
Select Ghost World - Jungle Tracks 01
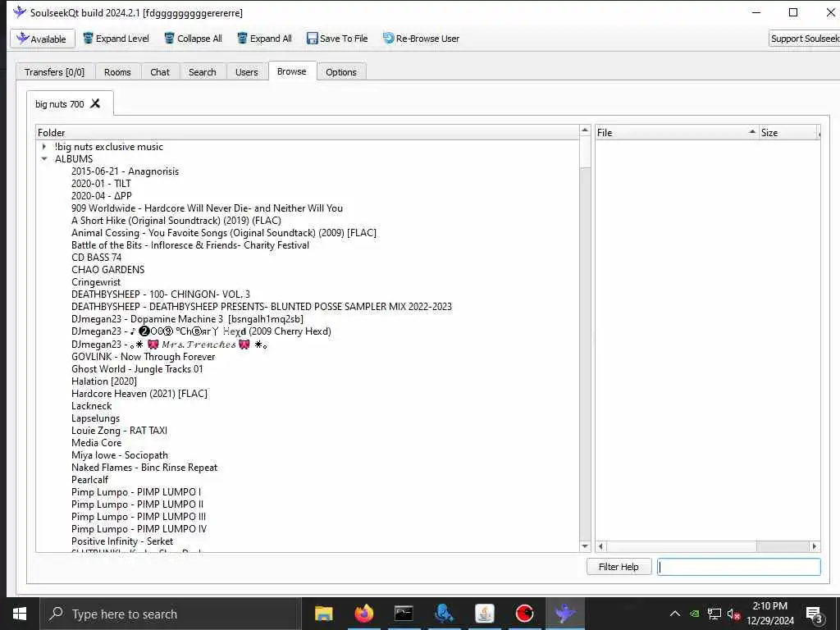coord(138,369)
